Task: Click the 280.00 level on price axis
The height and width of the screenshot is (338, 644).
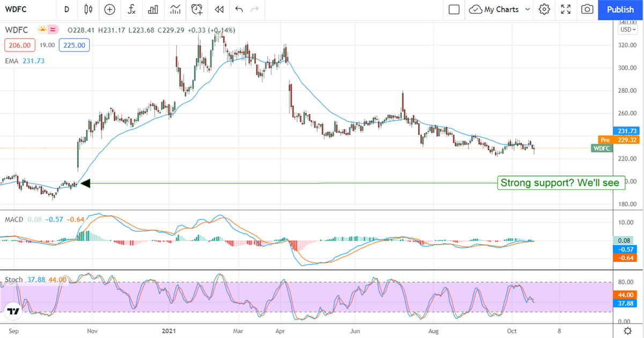Action: tap(627, 91)
